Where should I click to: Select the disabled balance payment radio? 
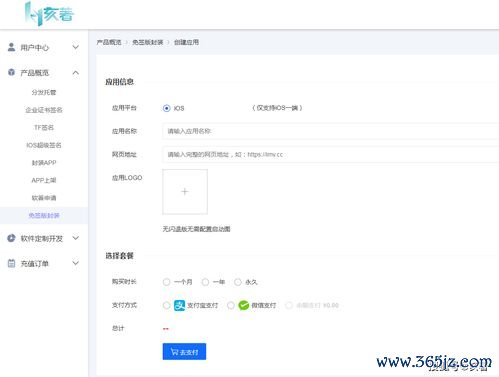(x=289, y=305)
